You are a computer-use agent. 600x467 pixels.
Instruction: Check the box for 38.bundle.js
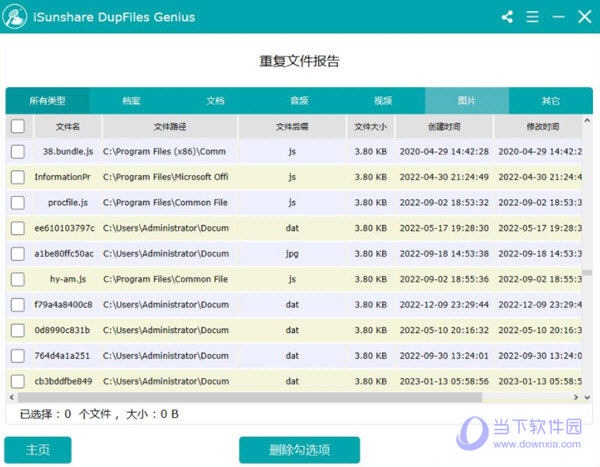point(18,152)
